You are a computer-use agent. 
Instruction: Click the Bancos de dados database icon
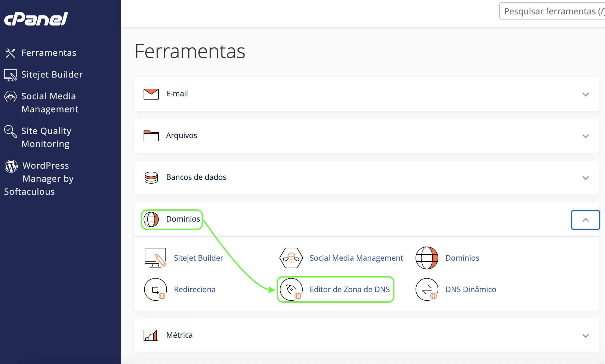click(151, 177)
